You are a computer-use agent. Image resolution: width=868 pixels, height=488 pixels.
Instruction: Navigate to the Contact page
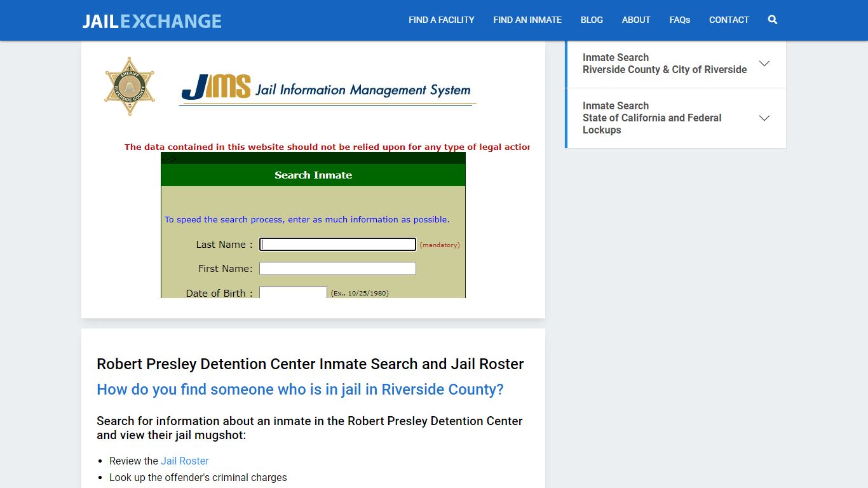728,20
